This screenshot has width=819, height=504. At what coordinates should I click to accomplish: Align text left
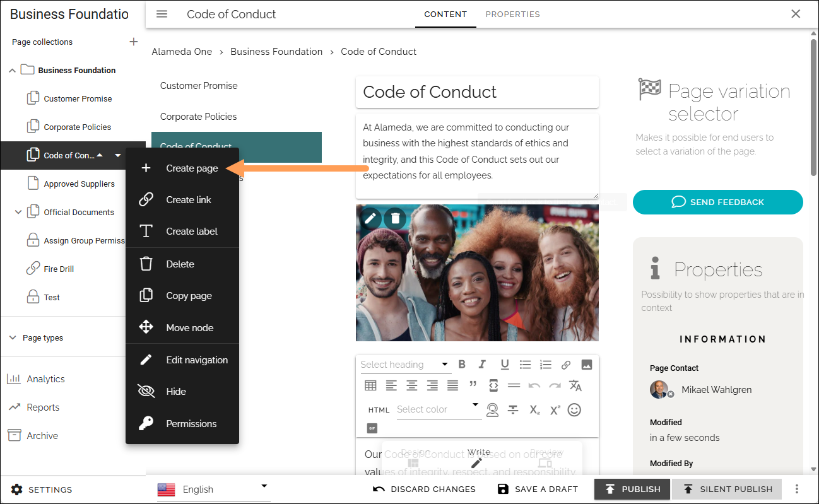(391, 385)
